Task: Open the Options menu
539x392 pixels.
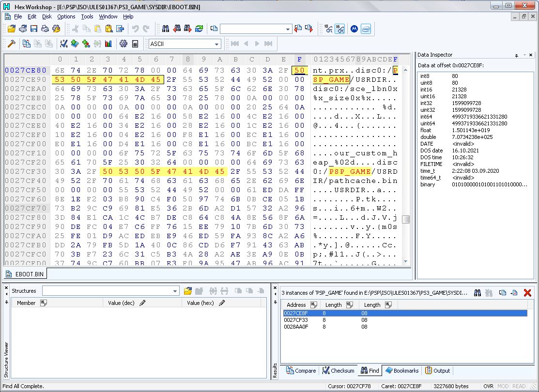Action: click(66, 16)
